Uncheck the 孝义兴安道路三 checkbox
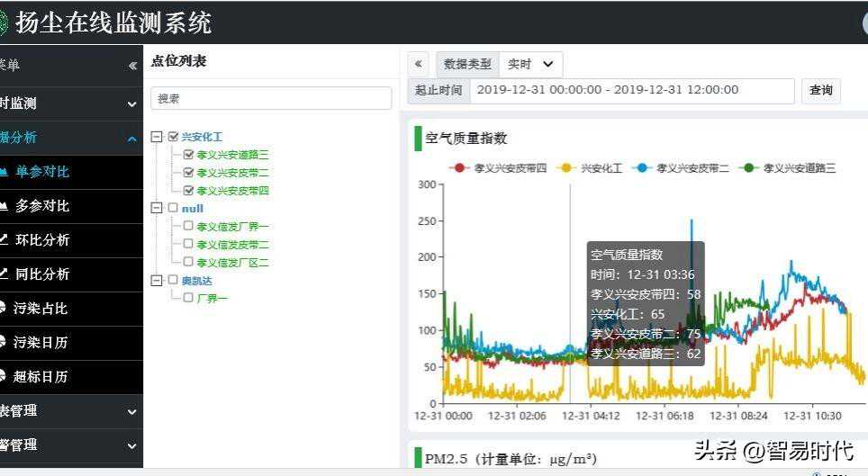This screenshot has width=868, height=476. pyautogui.click(x=188, y=155)
